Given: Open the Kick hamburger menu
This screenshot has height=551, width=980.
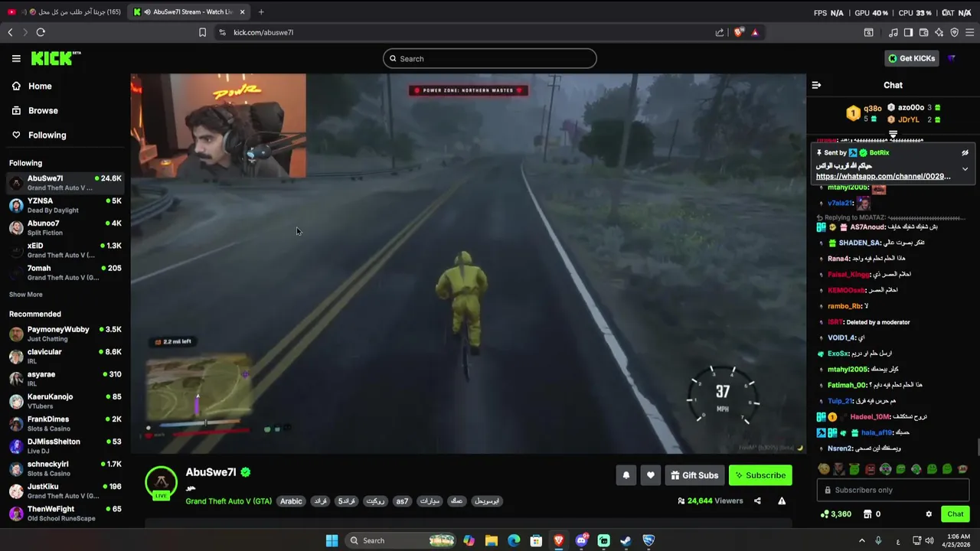Looking at the screenshot, I should point(16,58).
